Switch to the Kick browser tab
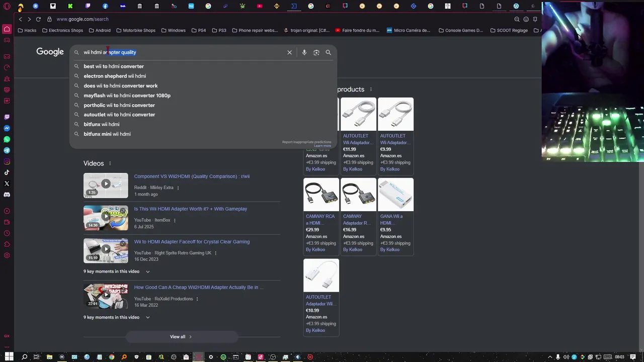The image size is (644, 362). coord(70,6)
